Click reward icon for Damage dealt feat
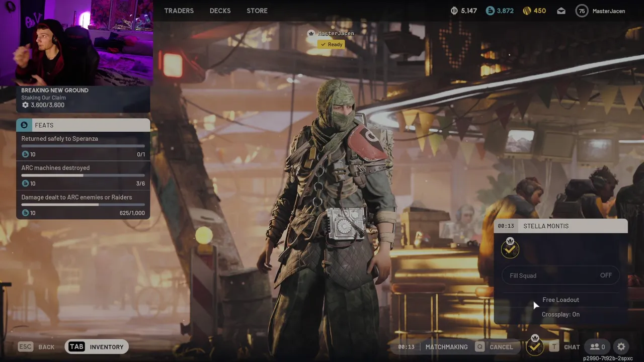 25,213
